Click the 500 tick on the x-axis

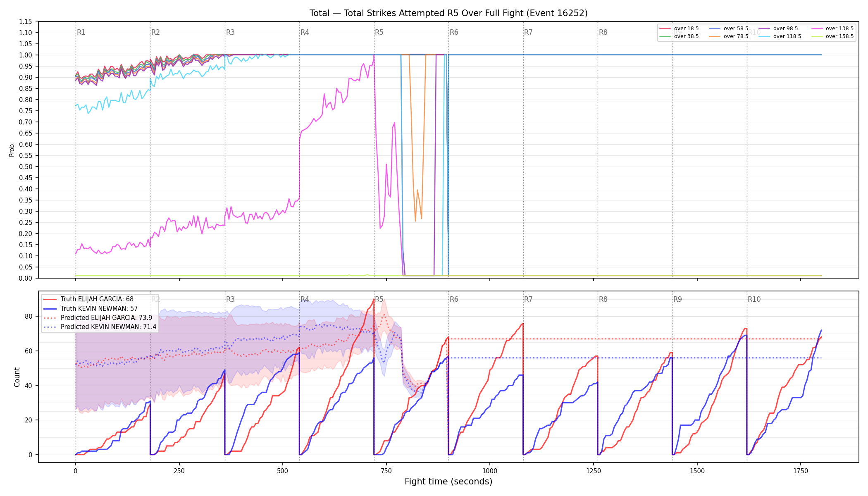[283, 471]
